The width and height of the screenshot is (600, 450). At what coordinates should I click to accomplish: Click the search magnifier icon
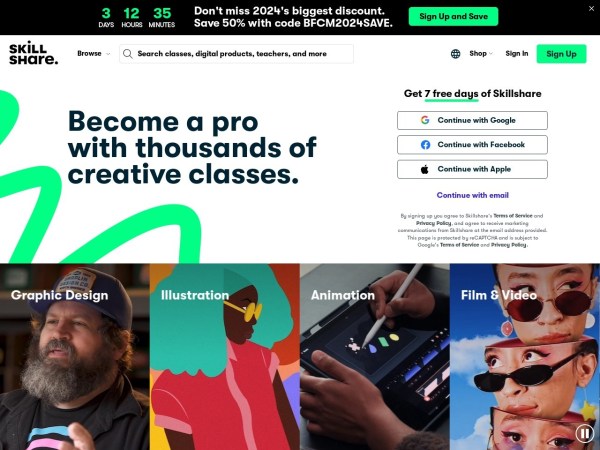pos(128,54)
